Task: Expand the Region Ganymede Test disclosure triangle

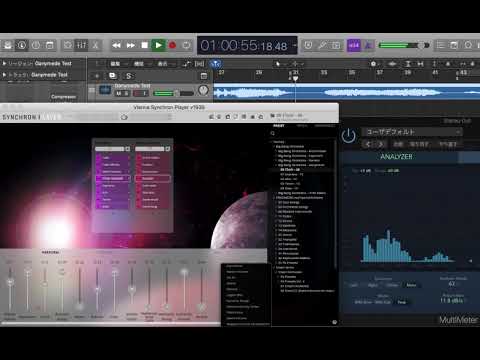Action: tap(4, 63)
